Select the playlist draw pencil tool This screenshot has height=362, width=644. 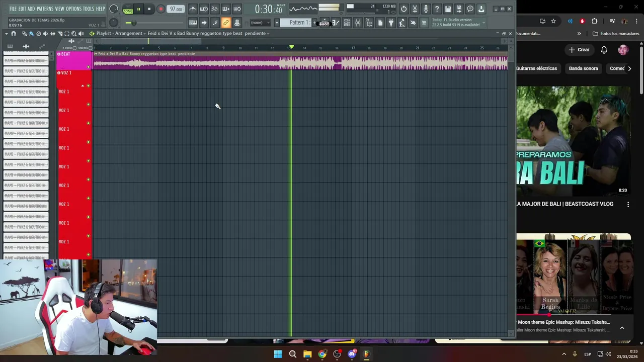pyautogui.click(x=24, y=34)
